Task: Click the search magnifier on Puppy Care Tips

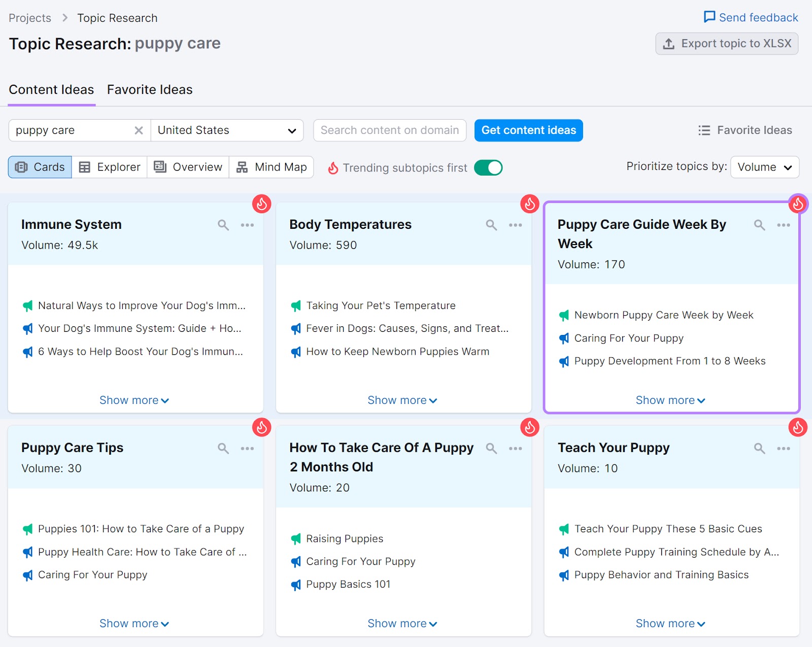Action: coord(223,448)
